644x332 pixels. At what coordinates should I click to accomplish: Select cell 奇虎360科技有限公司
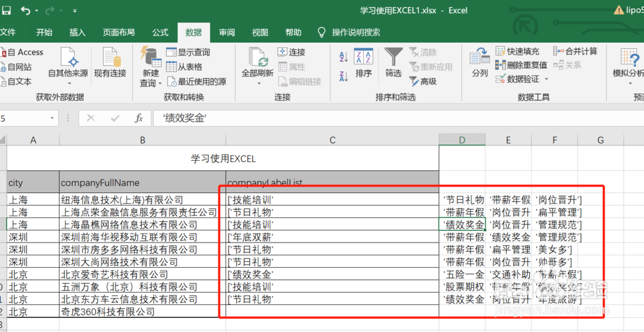[x=142, y=311]
